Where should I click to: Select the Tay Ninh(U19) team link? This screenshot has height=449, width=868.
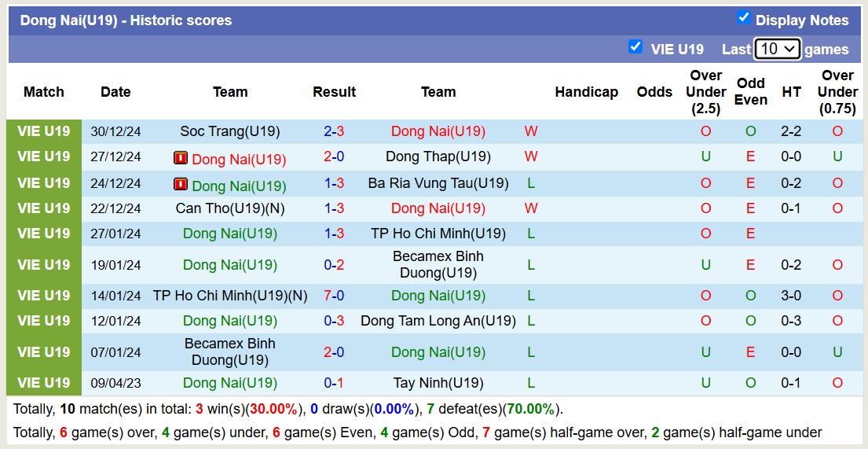coord(438,383)
